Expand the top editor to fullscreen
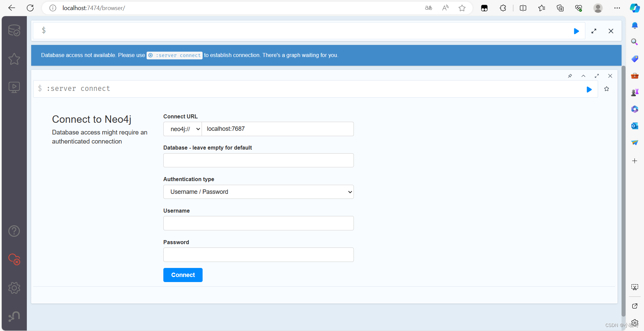Image resolution: width=644 pixels, height=331 pixels. (x=594, y=31)
